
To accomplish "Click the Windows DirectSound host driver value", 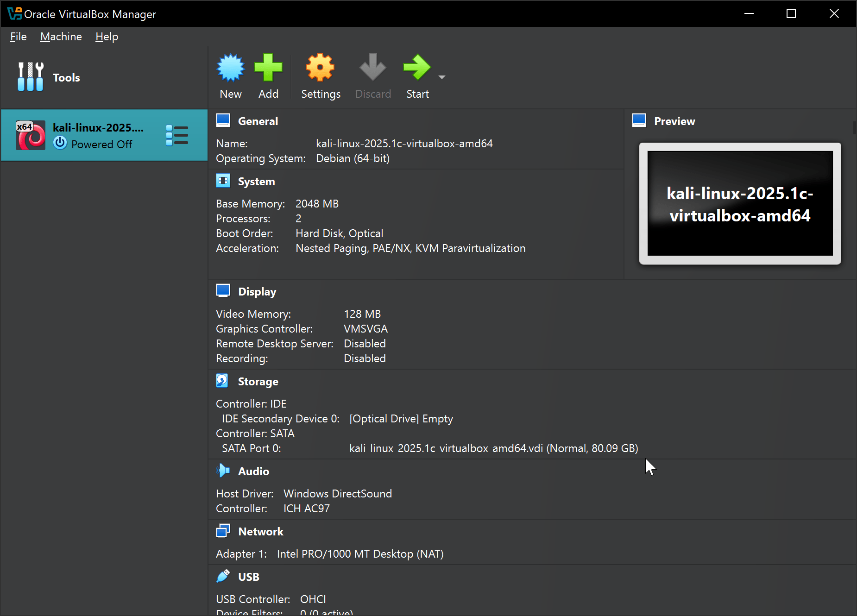I will tap(338, 494).
